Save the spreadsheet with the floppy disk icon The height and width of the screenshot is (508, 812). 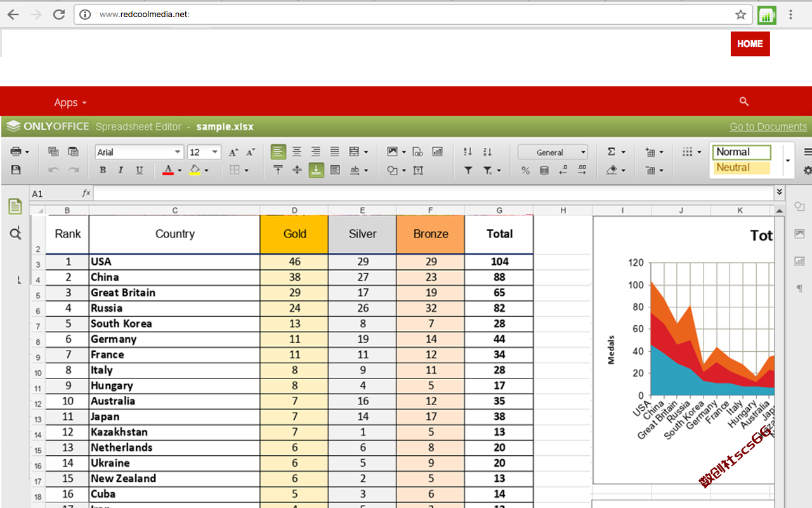point(16,170)
